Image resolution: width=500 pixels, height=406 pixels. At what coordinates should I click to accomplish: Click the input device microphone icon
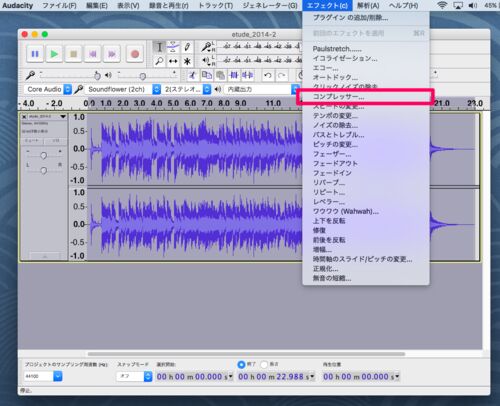(x=79, y=89)
